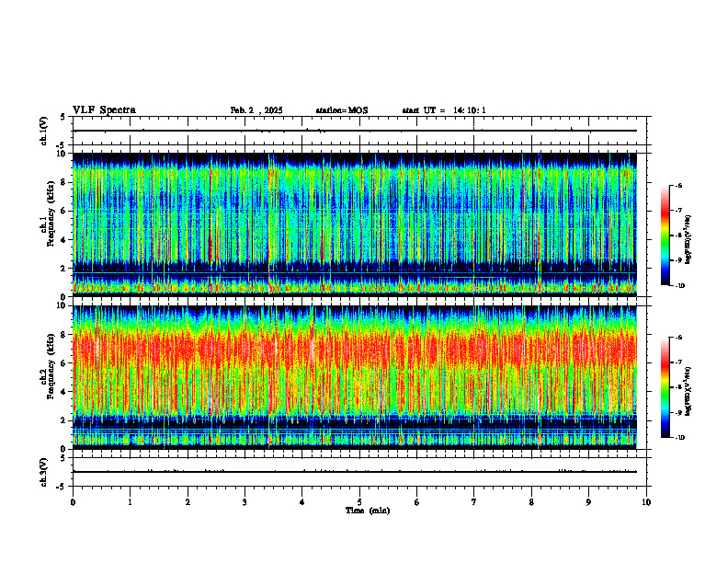Screen dimensions: 728x563
Task: Click the "-6" label on ch.1 colorbar
Action: click(x=678, y=185)
